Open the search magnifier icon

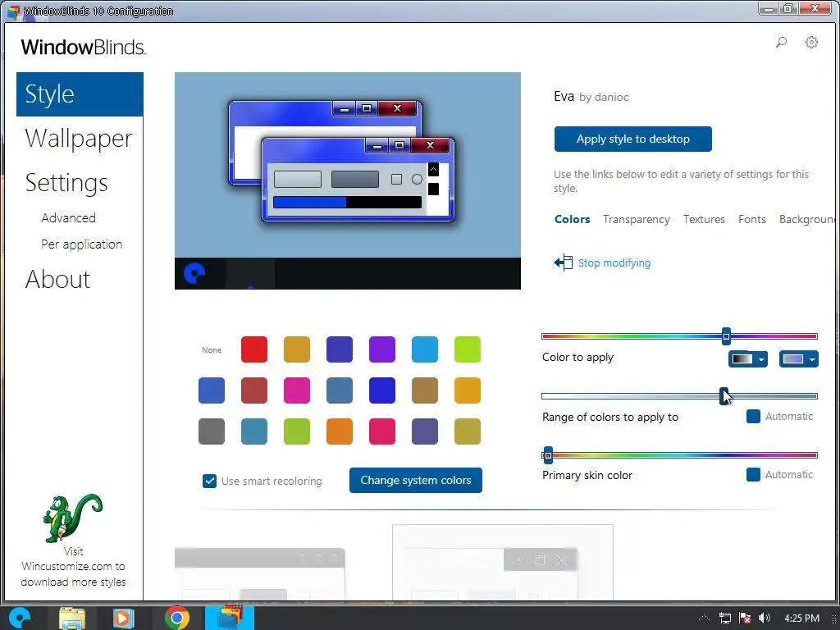click(x=781, y=43)
